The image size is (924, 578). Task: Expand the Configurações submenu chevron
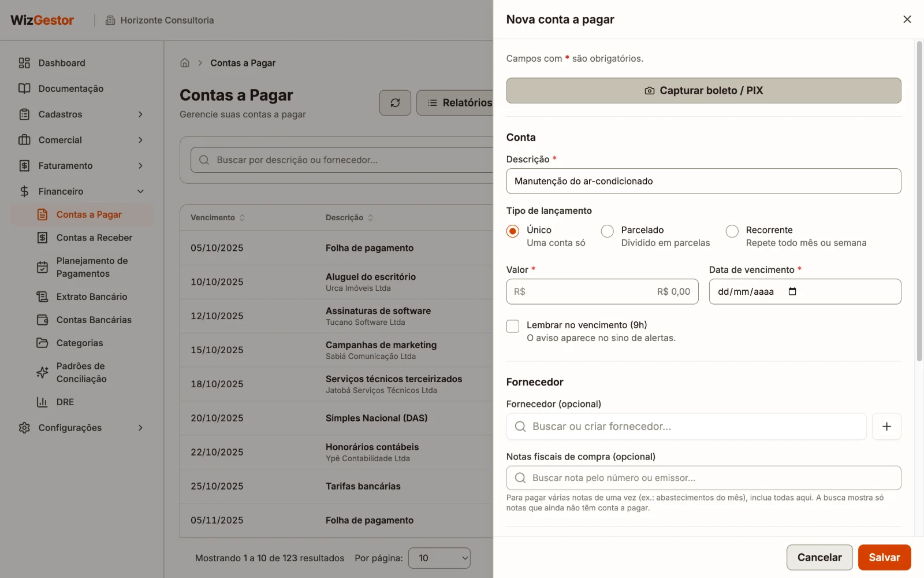tap(140, 428)
